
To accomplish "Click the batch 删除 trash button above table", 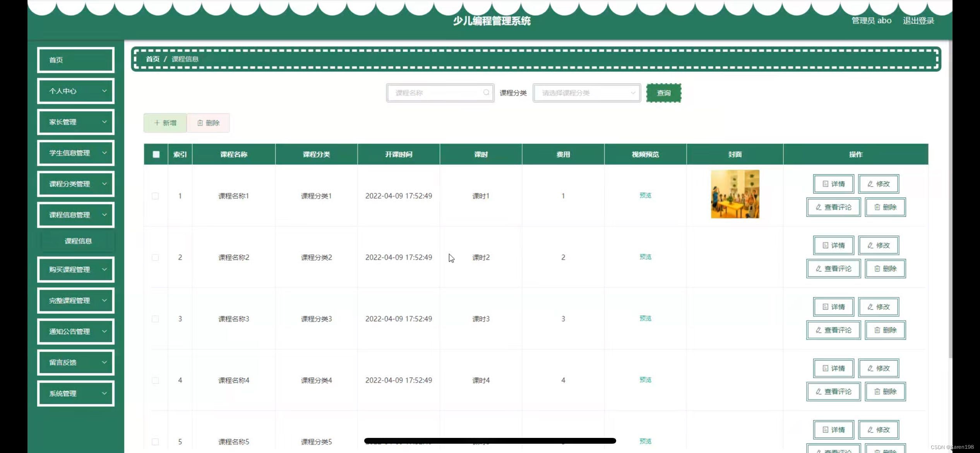I will [x=208, y=123].
